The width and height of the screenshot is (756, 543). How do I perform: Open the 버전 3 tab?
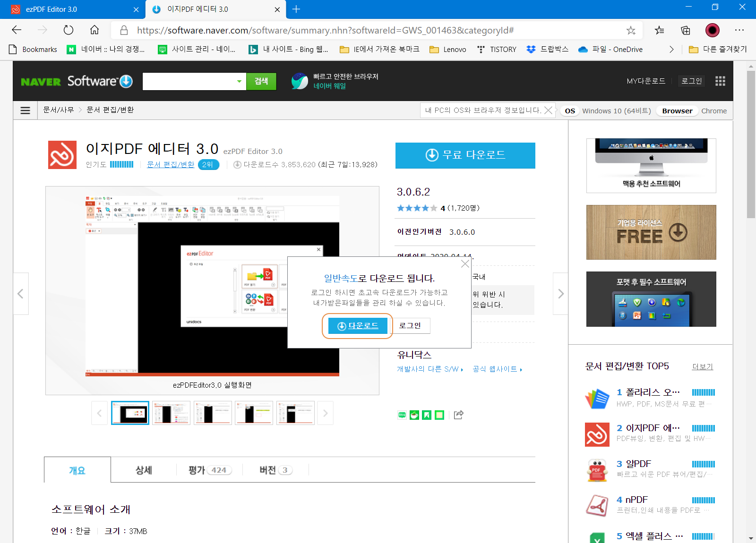pyautogui.click(x=275, y=470)
